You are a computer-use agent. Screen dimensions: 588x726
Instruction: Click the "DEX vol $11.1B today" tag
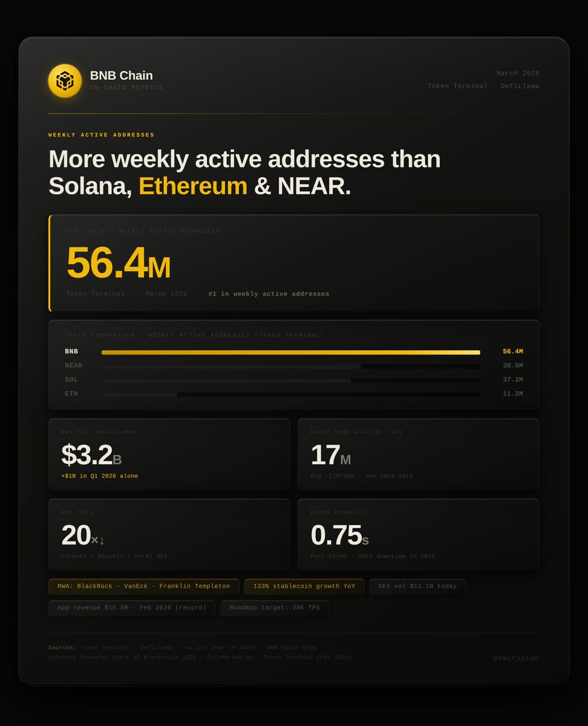[x=417, y=586]
